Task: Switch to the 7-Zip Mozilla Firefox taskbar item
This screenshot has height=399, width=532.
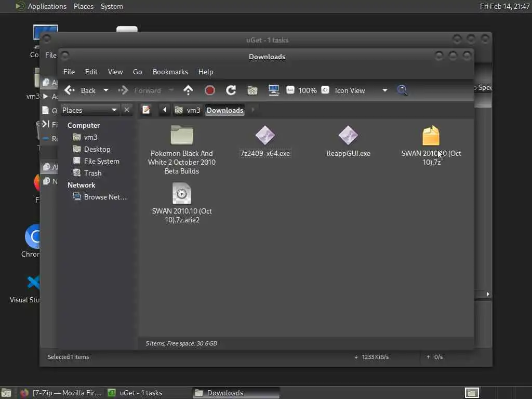Action: click(61, 393)
